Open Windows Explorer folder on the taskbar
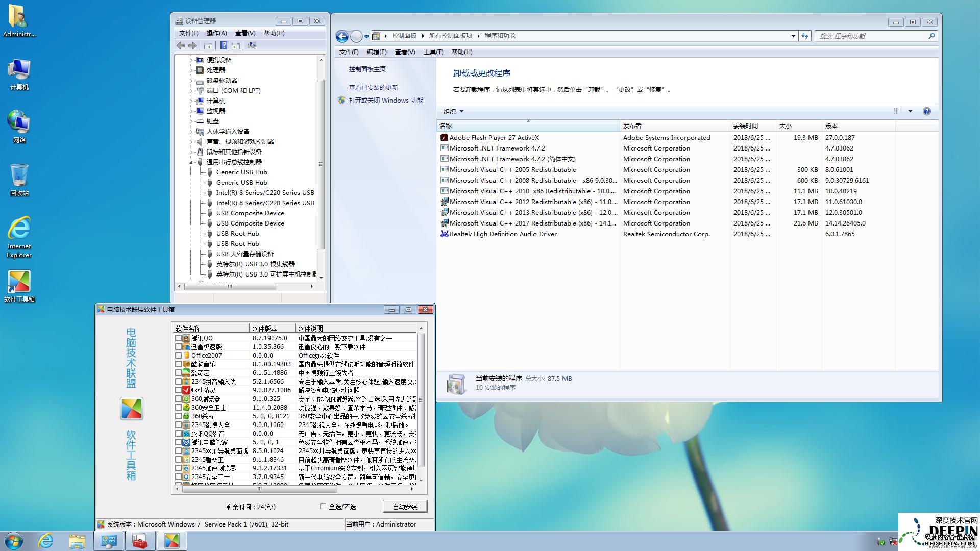Viewport: 980px width, 551px height. 77,541
